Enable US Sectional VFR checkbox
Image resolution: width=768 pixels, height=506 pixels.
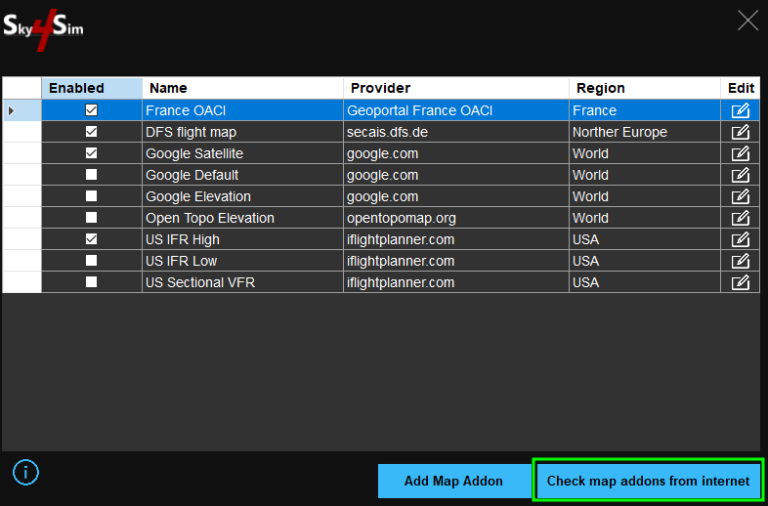[x=91, y=282]
